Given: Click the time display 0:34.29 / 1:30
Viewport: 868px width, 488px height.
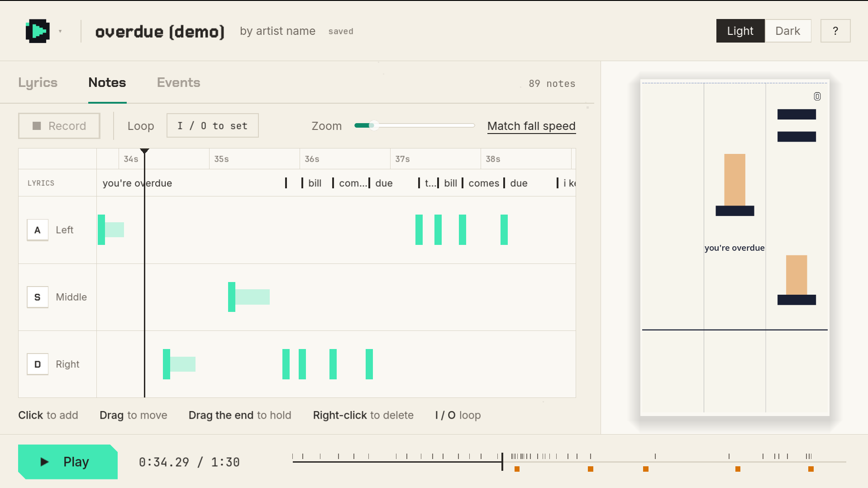Looking at the screenshot, I should 189,462.
